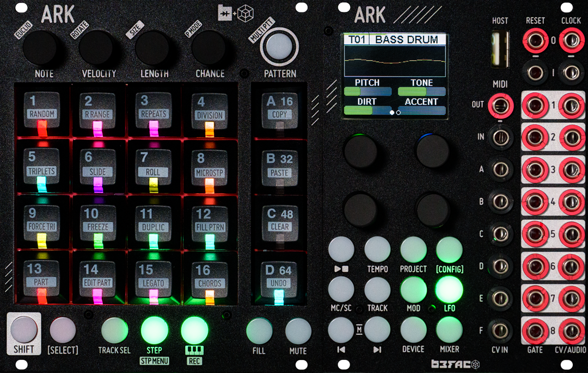Choose pattern key A 16 COPY
Image resolution: width=588 pixels, height=373 pixels.
point(279,110)
